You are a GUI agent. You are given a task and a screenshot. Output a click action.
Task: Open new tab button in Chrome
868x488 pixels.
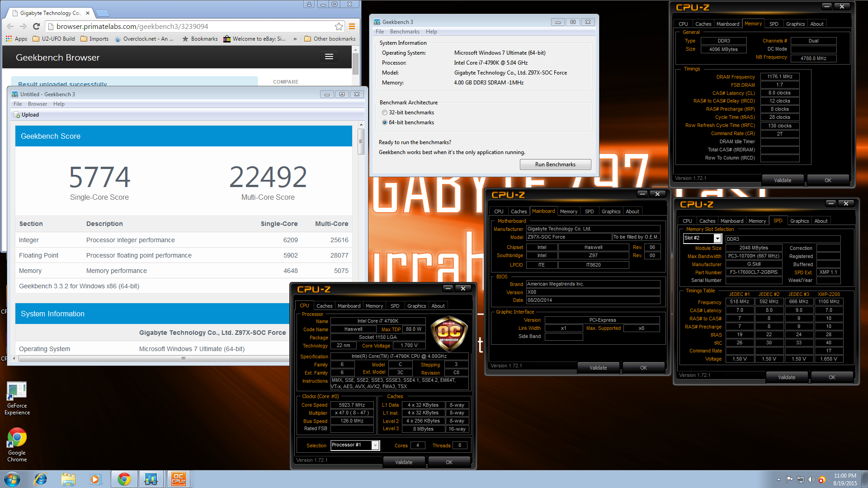(x=103, y=13)
